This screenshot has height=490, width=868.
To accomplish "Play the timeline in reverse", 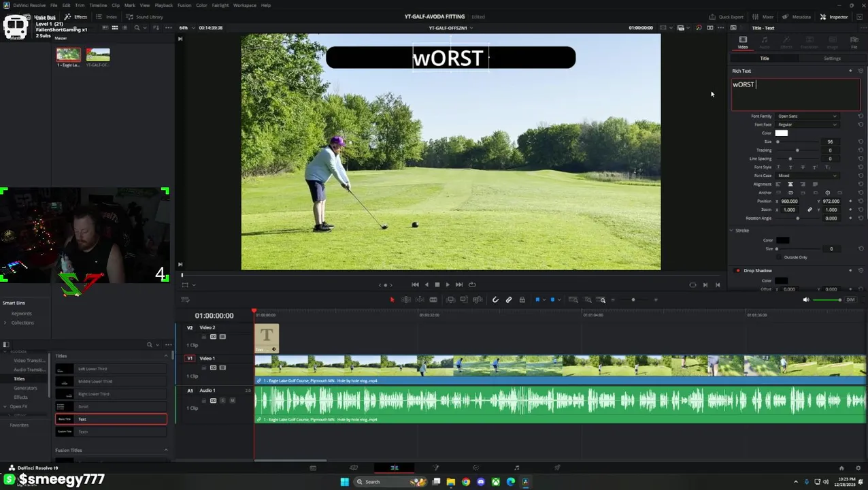I will pos(427,285).
